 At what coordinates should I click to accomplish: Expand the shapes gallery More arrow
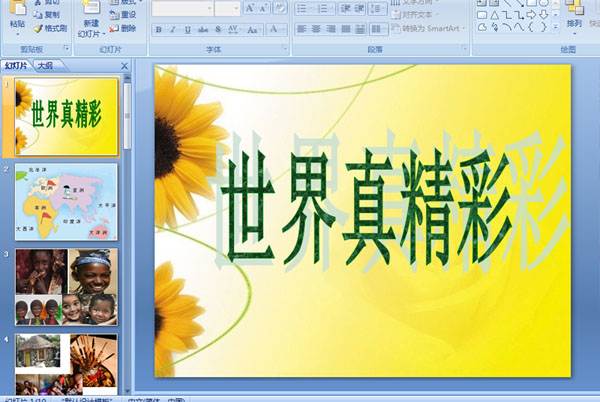click(555, 26)
